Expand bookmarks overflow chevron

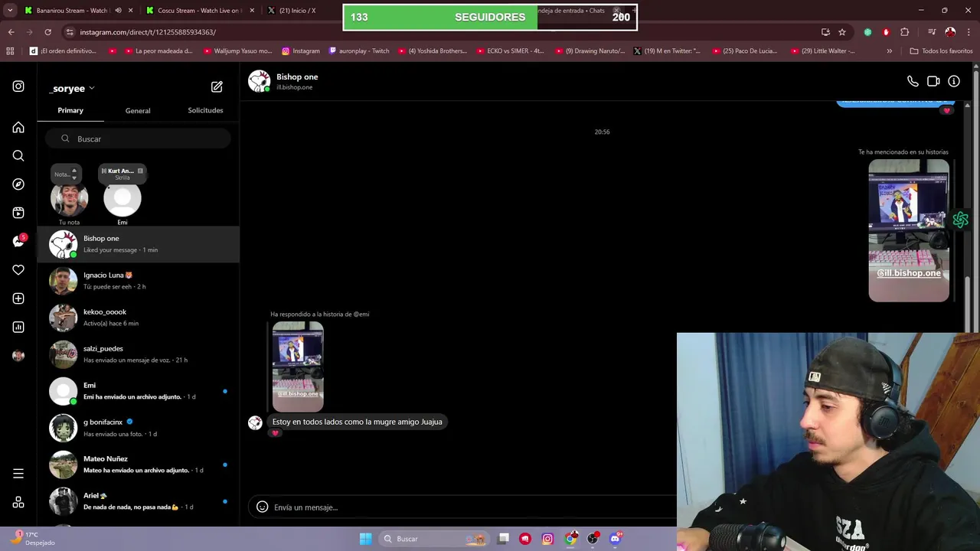(x=889, y=51)
